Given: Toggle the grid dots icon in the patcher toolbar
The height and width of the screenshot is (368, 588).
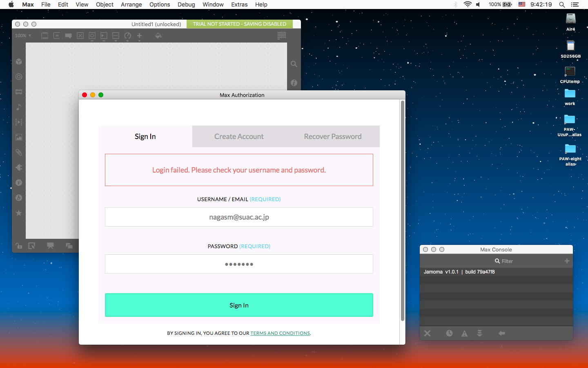Looking at the screenshot, I should (x=282, y=36).
